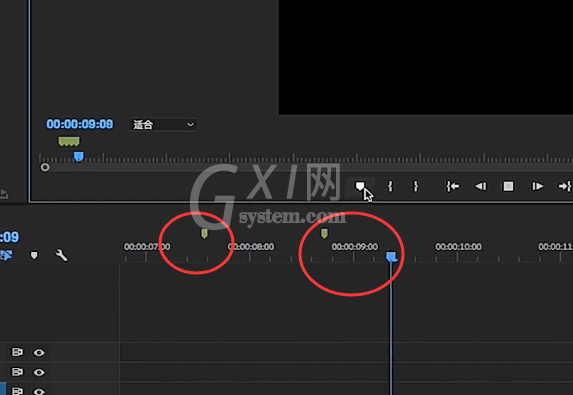Image resolution: width=573 pixels, height=395 pixels.
Task: Click the Mark In button
Action: point(390,186)
